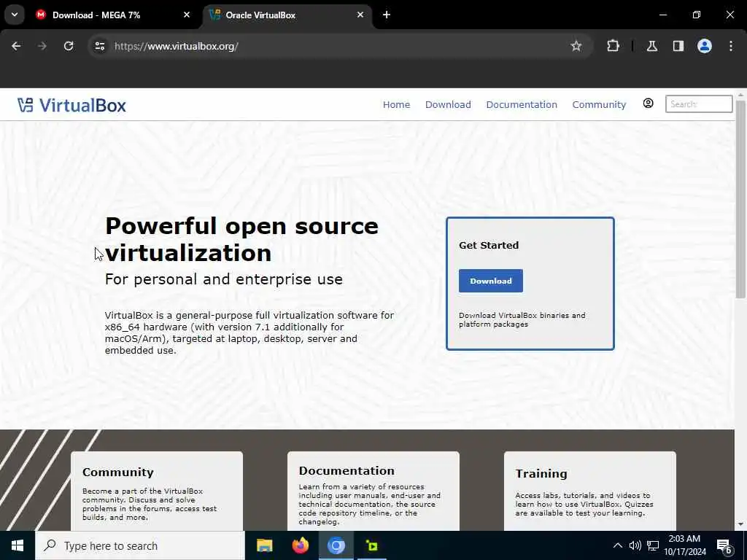Select the Oracle VirtualBox tab
Image resolution: width=747 pixels, height=560 pixels.
pyautogui.click(x=287, y=15)
